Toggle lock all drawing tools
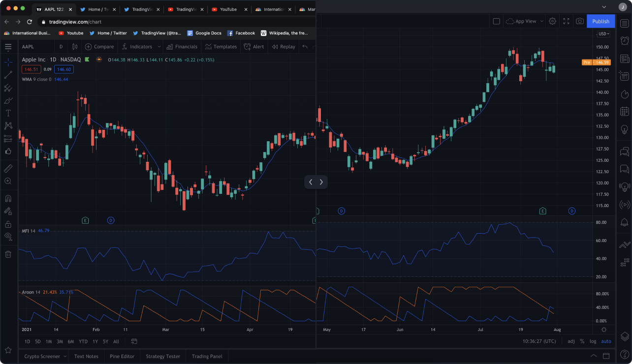Viewport: 632px width, 364px height. (8, 224)
